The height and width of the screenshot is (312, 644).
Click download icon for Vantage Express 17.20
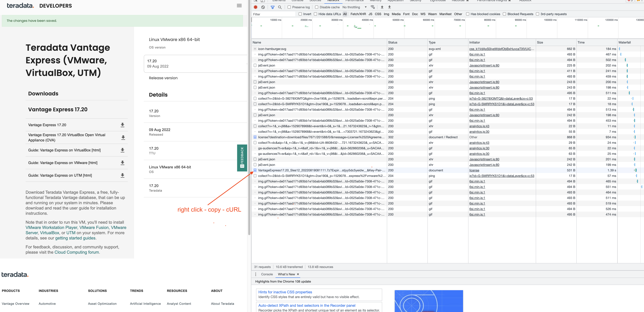point(122,125)
